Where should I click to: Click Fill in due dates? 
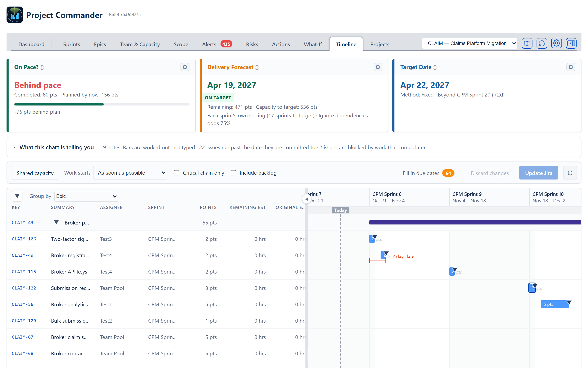pos(421,173)
